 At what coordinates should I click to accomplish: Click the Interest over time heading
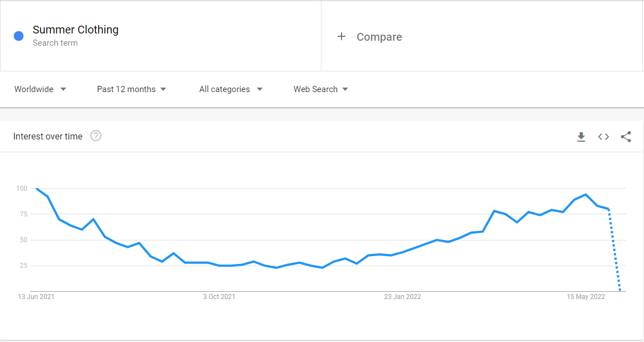click(47, 136)
